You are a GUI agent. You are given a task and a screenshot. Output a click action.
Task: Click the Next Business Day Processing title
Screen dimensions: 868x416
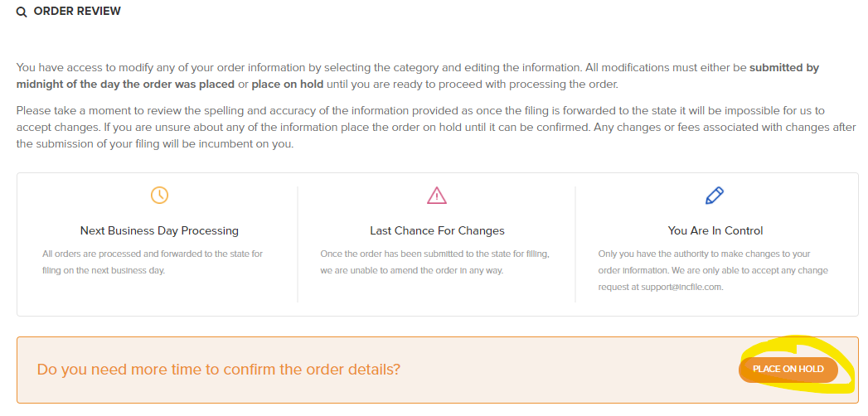(159, 230)
